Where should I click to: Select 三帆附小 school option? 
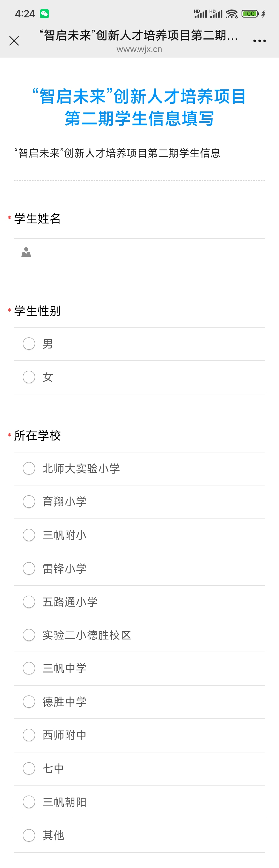[x=29, y=535]
